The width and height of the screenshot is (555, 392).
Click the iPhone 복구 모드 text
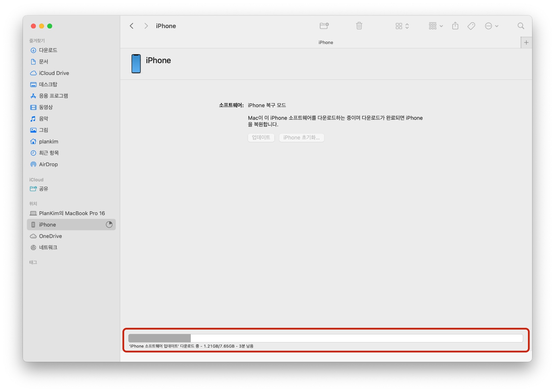coord(267,105)
